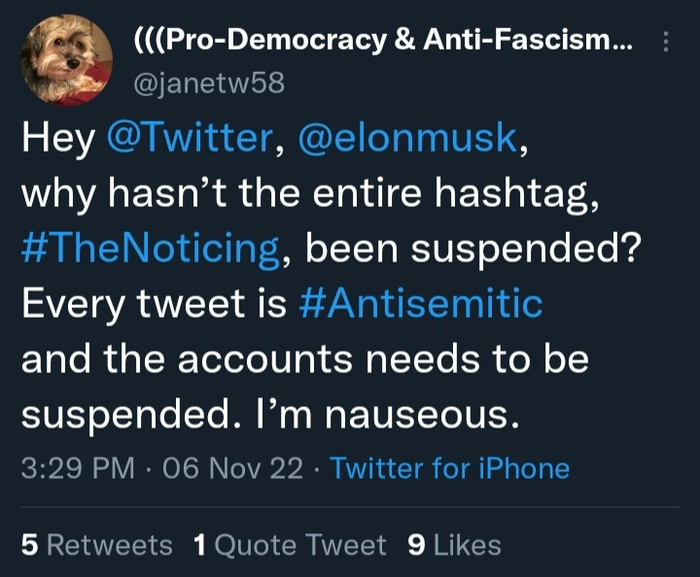700x577 pixels.
Task: Click the @janetw58 handle
Action: 209,84
